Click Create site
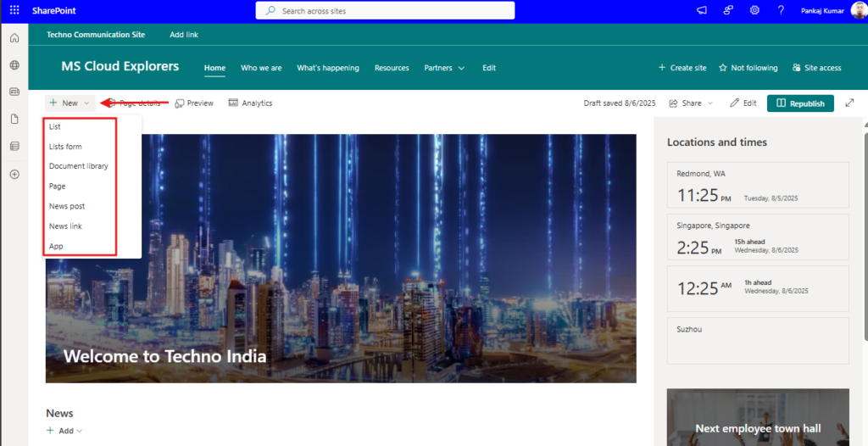The image size is (868, 446). point(682,68)
